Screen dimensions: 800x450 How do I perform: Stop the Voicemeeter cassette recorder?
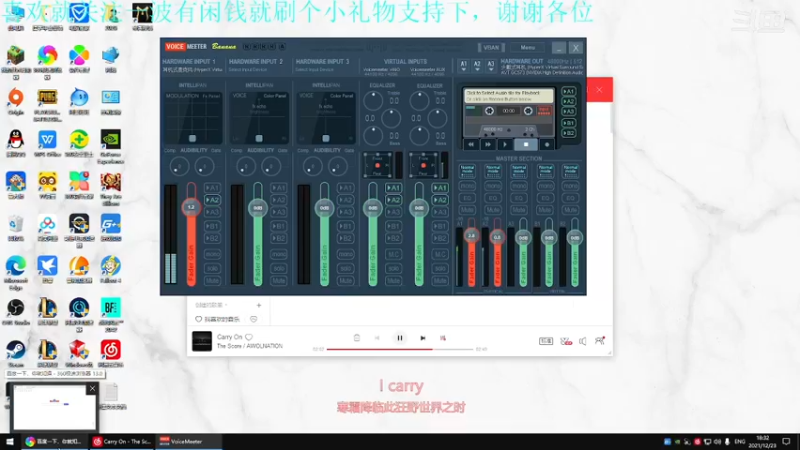tap(526, 144)
